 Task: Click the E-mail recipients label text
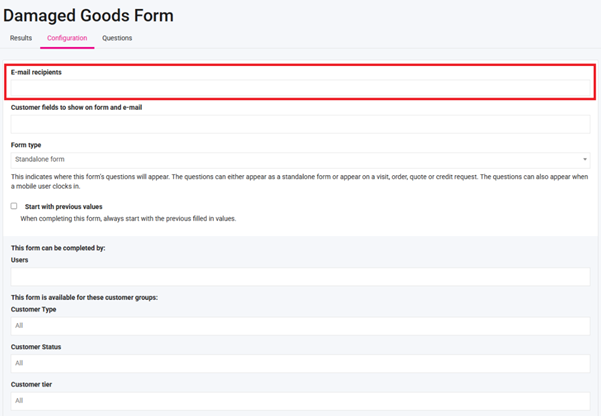pos(42,72)
